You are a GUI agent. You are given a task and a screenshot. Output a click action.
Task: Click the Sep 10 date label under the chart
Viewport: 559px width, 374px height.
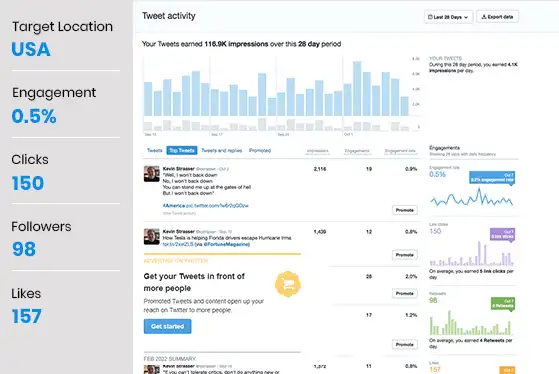150,134
